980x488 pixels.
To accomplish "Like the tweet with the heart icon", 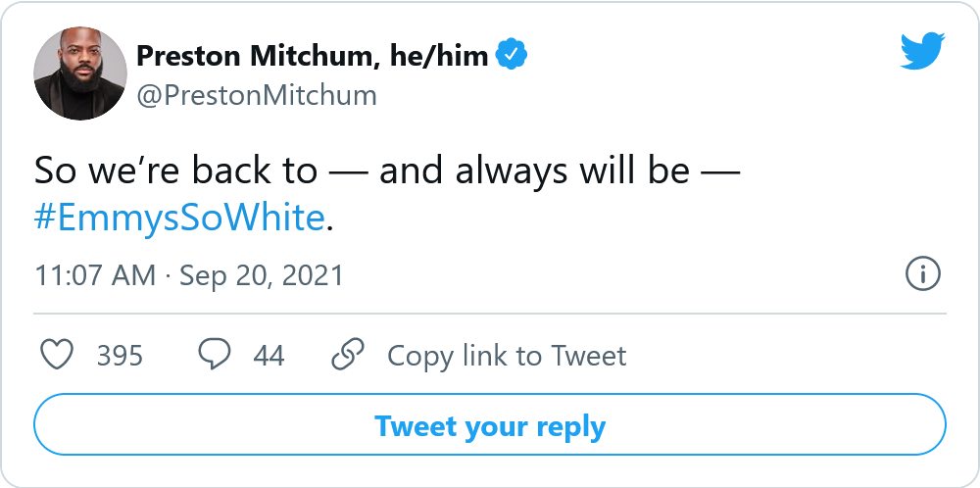I will pos(59,355).
